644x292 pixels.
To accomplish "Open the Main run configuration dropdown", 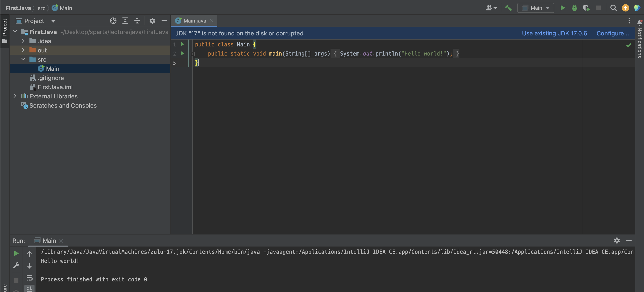I will pos(536,8).
